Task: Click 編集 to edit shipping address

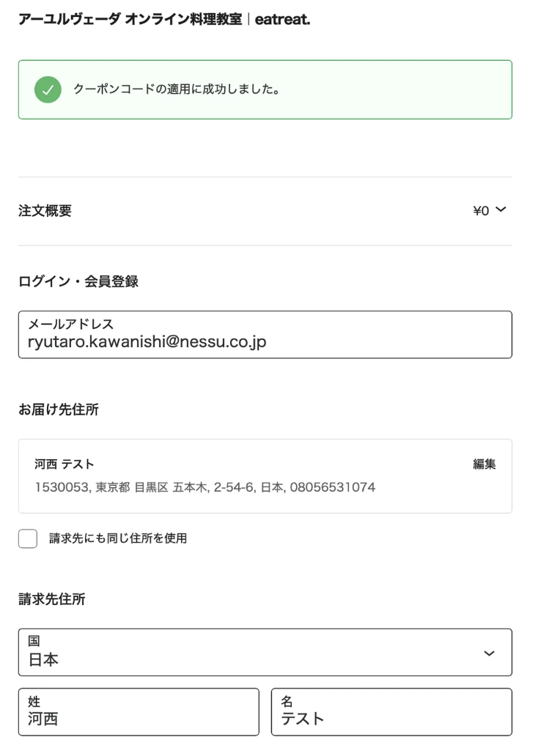Action: pyautogui.click(x=484, y=464)
